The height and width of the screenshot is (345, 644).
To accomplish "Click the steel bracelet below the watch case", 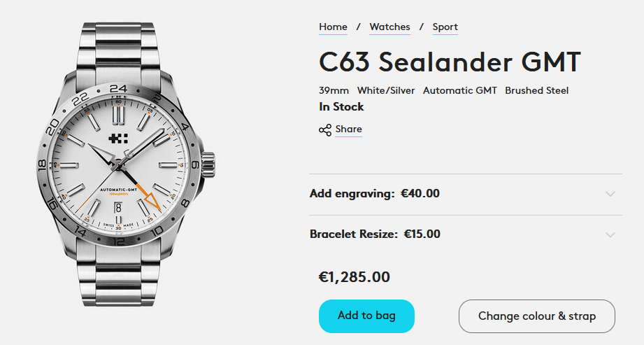I will click(x=118, y=280).
